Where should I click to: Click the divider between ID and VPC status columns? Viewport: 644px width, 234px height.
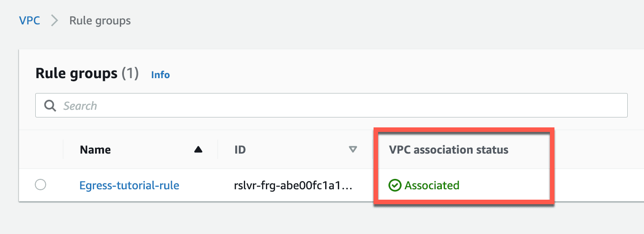(x=373, y=150)
